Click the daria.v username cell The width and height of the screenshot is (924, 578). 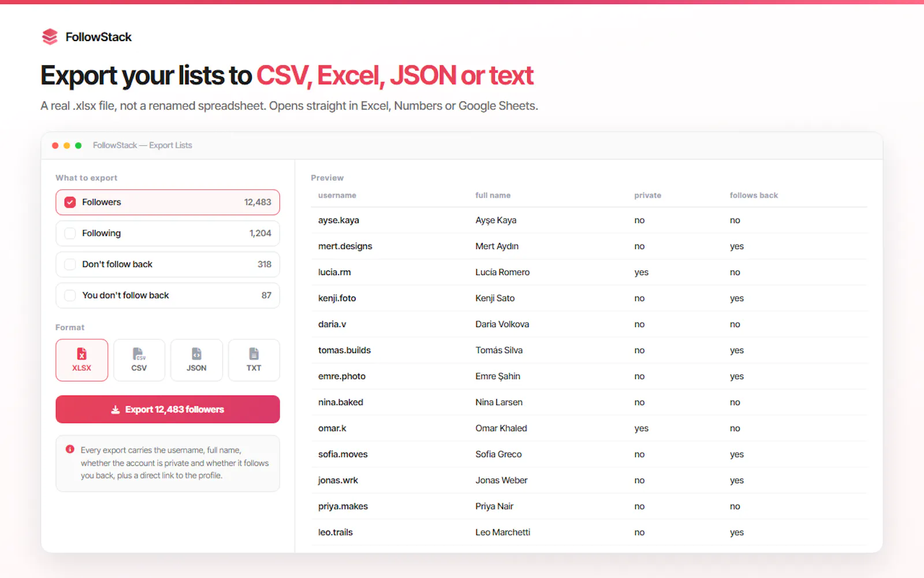(332, 324)
